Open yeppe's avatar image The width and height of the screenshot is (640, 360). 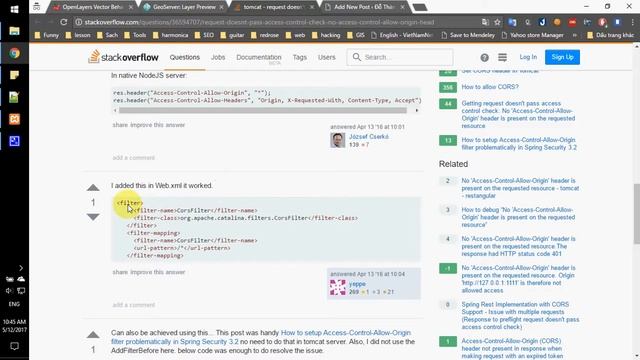[x=338, y=288]
